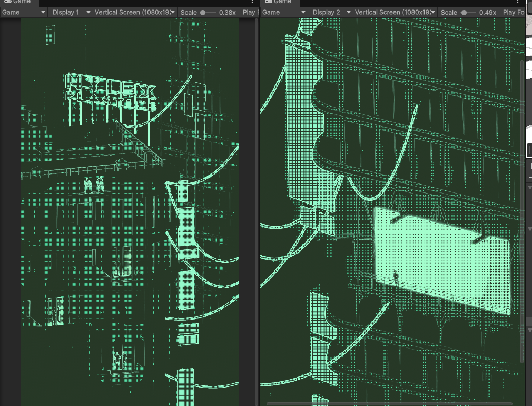The image size is (532, 406).
Task: Open the Vertical Screen aspect dropdown next to Display 2
Action: pos(395,12)
